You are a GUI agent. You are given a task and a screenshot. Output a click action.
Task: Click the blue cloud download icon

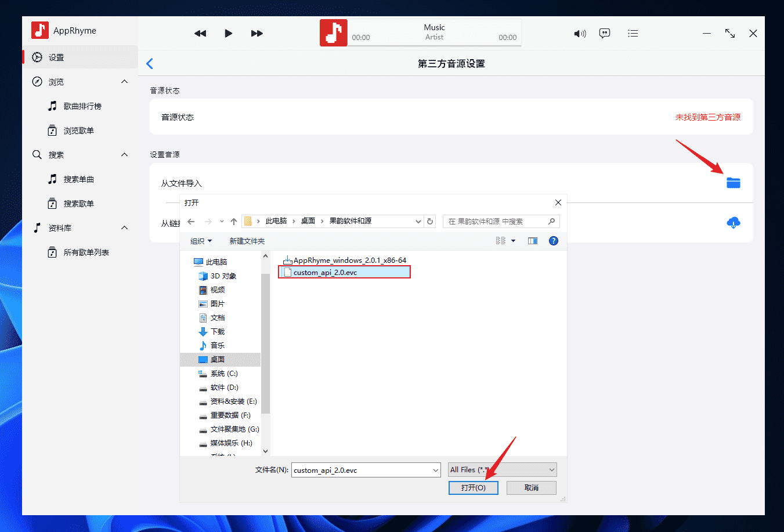(x=734, y=223)
